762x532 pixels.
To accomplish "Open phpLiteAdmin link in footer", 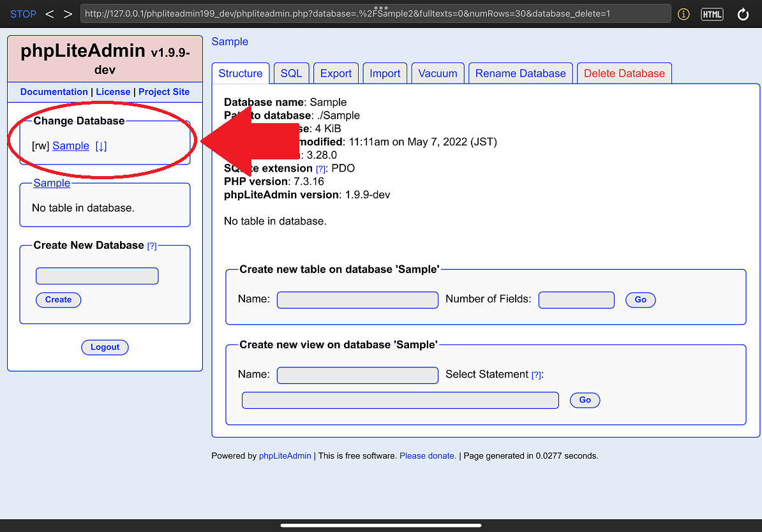I will (x=285, y=455).
